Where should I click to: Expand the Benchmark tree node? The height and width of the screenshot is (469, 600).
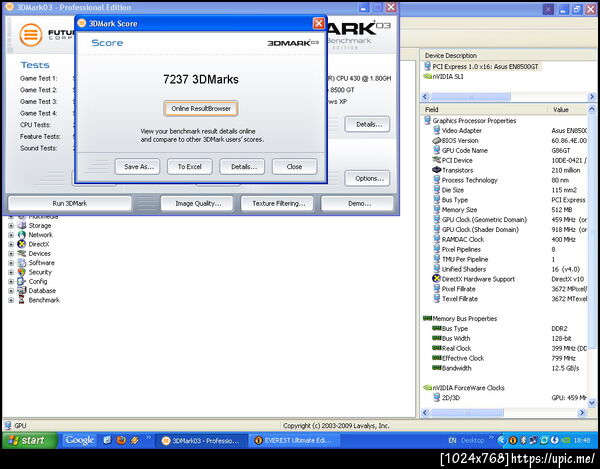(11, 300)
